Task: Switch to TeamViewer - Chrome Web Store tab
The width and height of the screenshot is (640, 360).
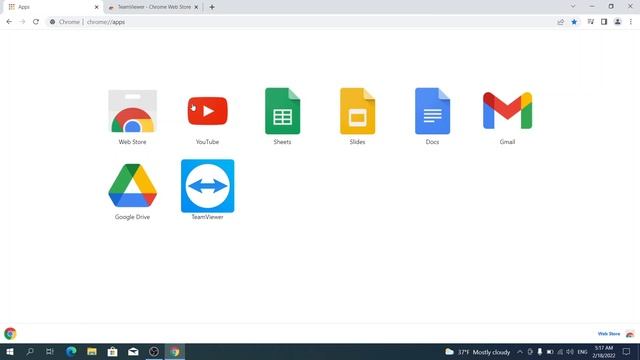Action: (154, 7)
